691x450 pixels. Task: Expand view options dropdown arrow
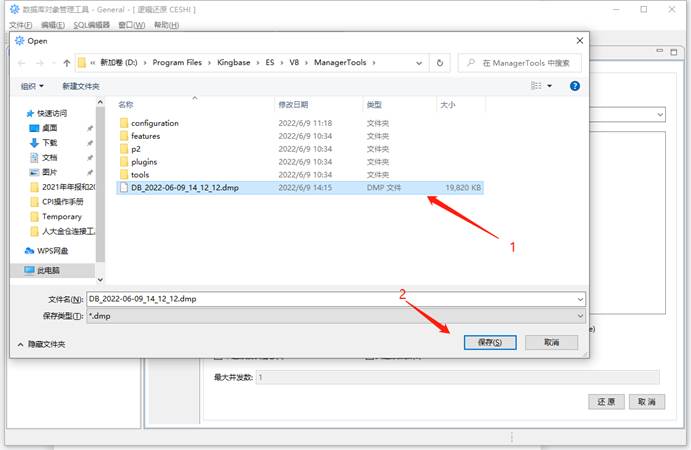point(550,86)
